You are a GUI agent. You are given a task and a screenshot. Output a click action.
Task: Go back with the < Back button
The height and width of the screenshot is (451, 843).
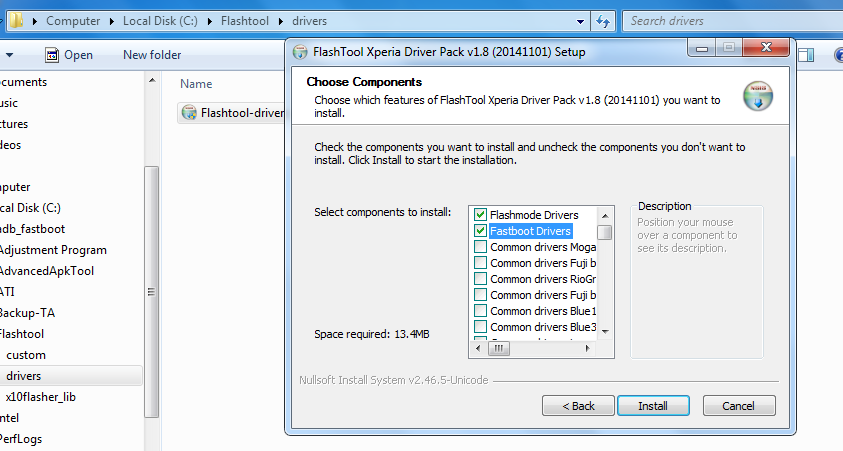(578, 406)
